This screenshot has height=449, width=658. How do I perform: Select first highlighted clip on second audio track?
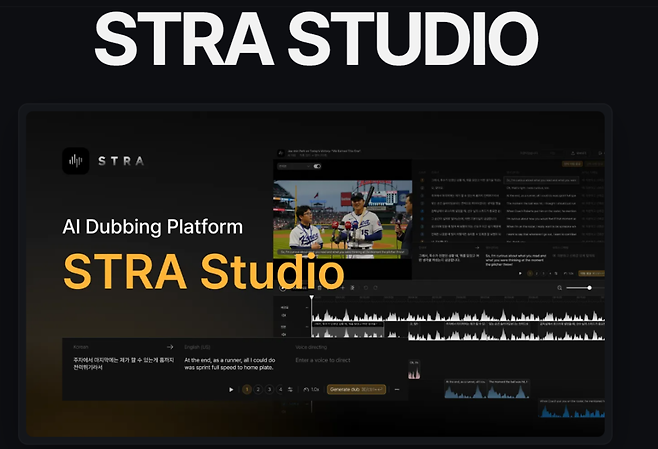(348, 330)
